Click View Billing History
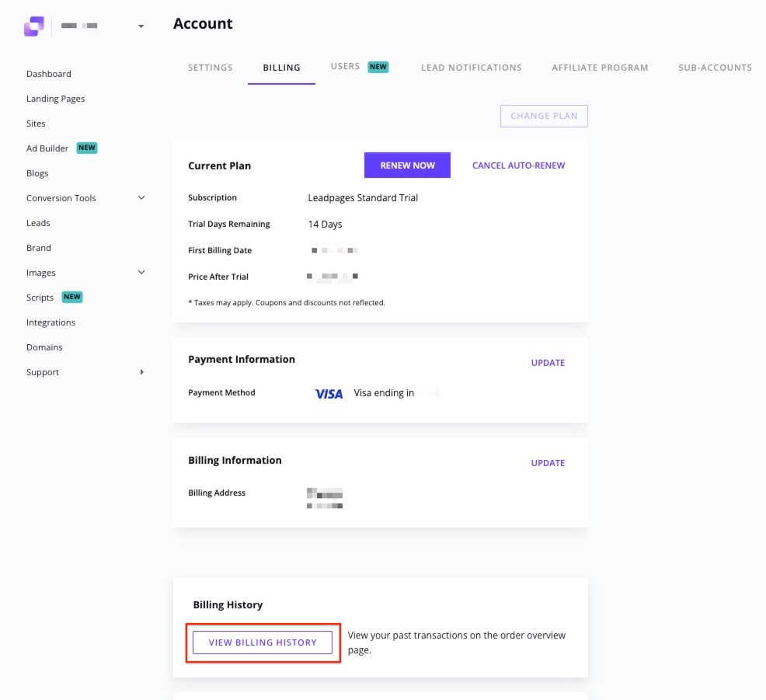Viewport: 766px width, 700px height. pos(263,643)
